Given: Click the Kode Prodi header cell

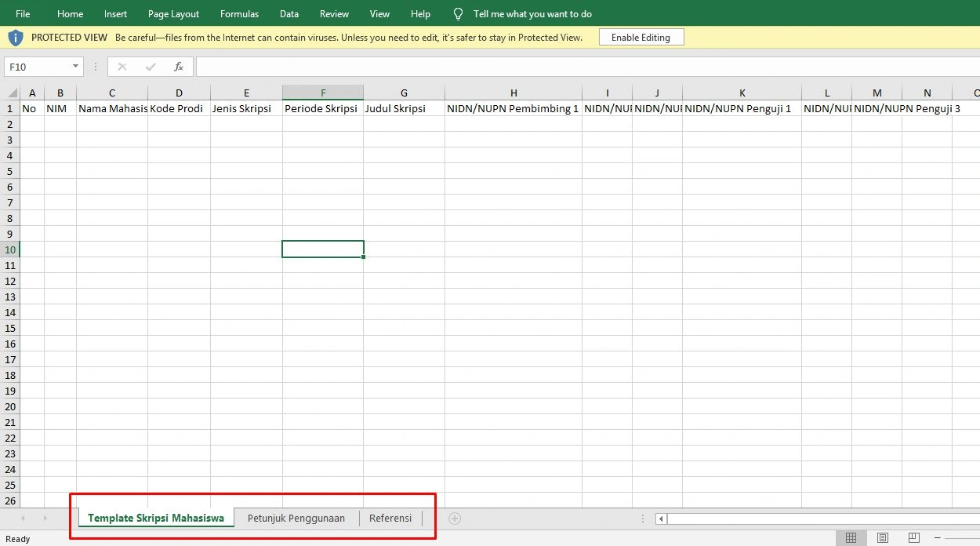Looking at the screenshot, I should point(179,108).
